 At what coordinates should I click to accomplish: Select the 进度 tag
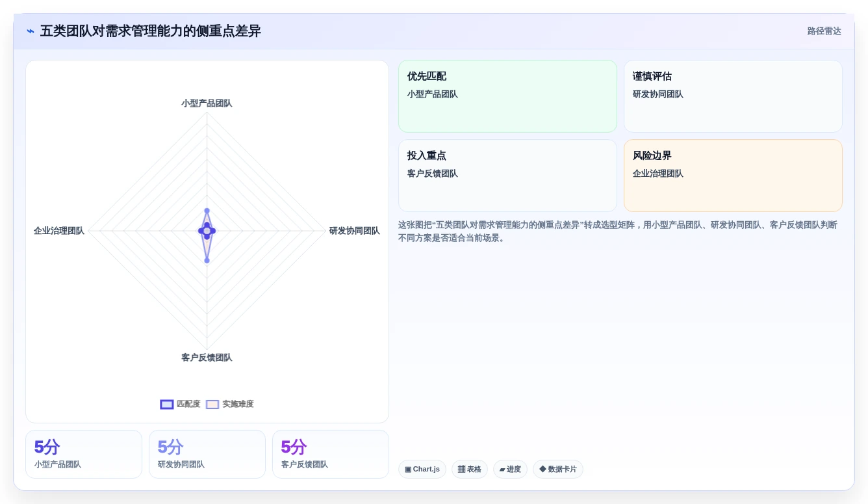coord(510,469)
